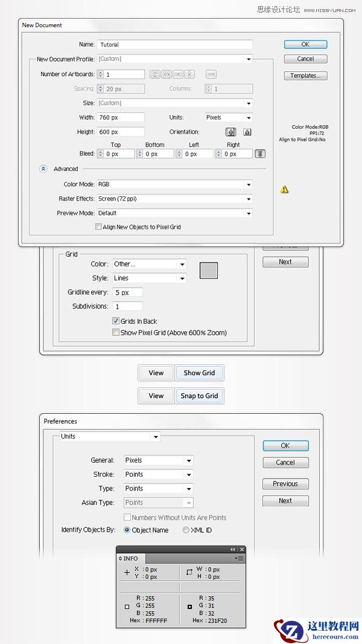Click the crosshair cursor position icon in Info

pos(127,573)
